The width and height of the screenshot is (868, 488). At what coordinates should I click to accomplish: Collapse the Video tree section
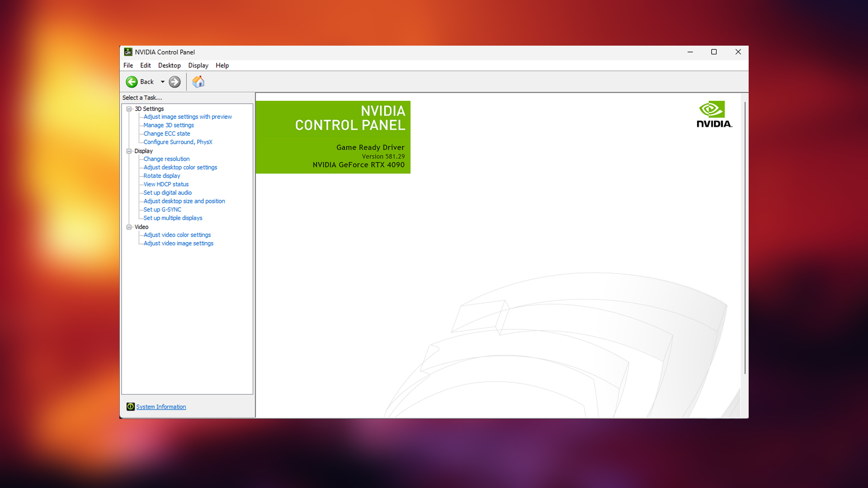pyautogui.click(x=129, y=226)
